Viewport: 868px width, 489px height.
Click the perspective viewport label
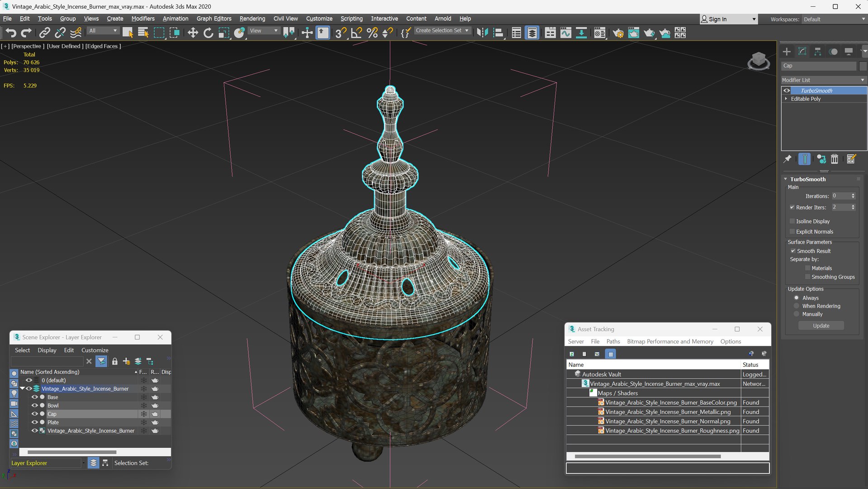point(28,46)
